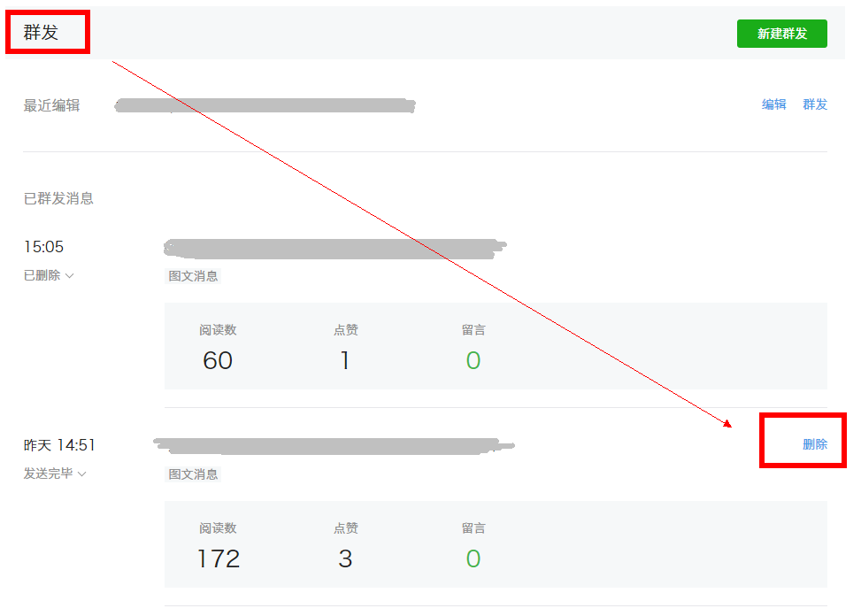The width and height of the screenshot is (861, 616).
Task: Open the recently edited draft title
Action: click(265, 105)
